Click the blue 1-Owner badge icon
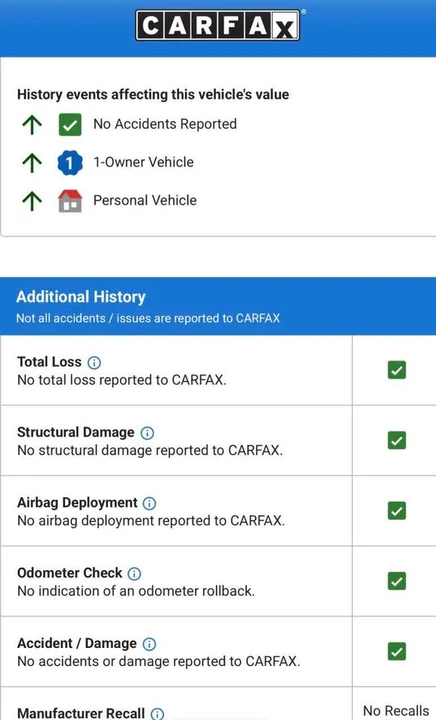The image size is (436, 720). point(70,163)
